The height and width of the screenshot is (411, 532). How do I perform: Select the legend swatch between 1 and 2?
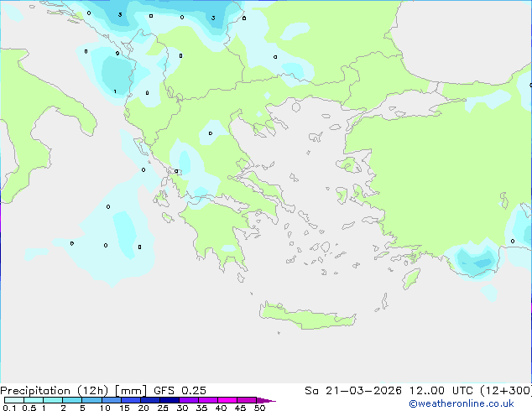click(53, 400)
